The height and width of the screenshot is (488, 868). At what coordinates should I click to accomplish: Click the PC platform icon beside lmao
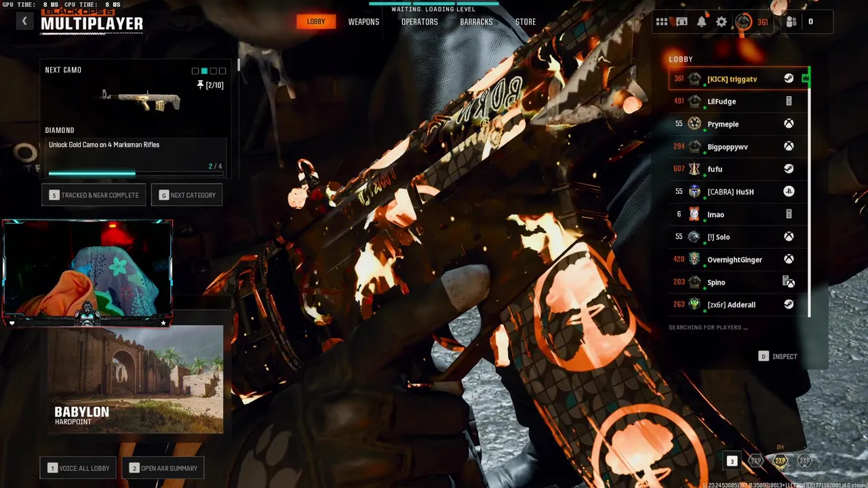789,214
